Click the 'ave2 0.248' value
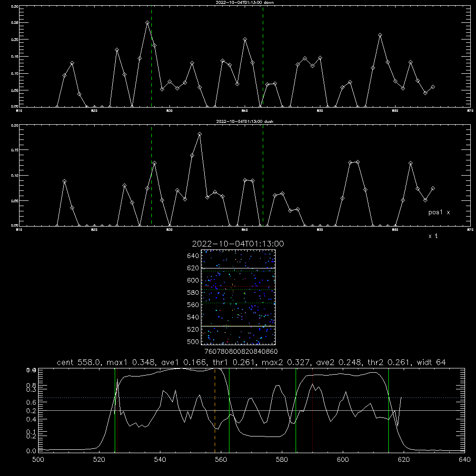The image size is (476, 476). coord(339,362)
